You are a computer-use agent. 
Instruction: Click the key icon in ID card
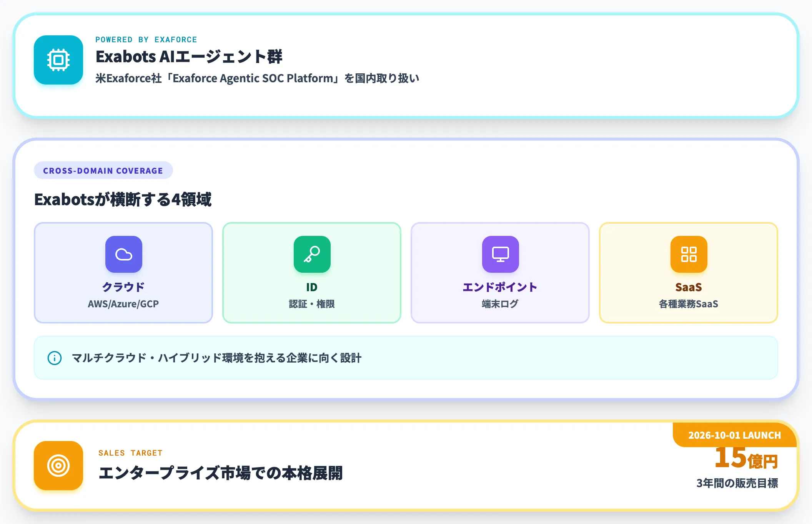tap(312, 254)
